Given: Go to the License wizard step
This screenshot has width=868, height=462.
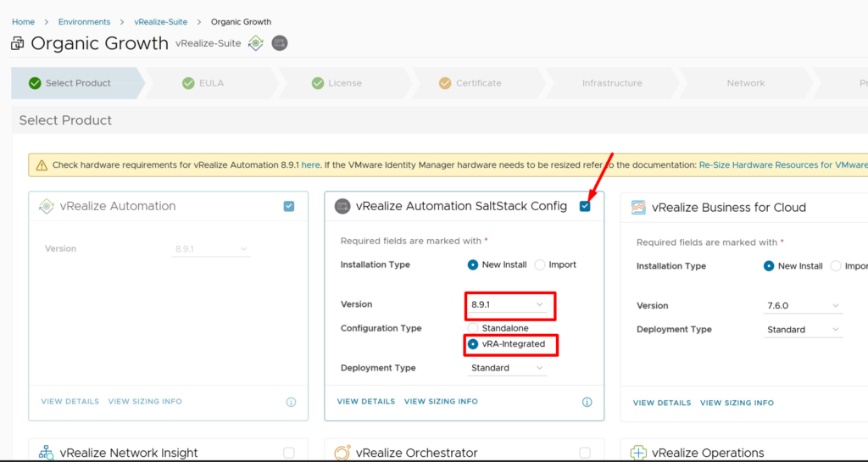Looking at the screenshot, I should pyautogui.click(x=345, y=83).
